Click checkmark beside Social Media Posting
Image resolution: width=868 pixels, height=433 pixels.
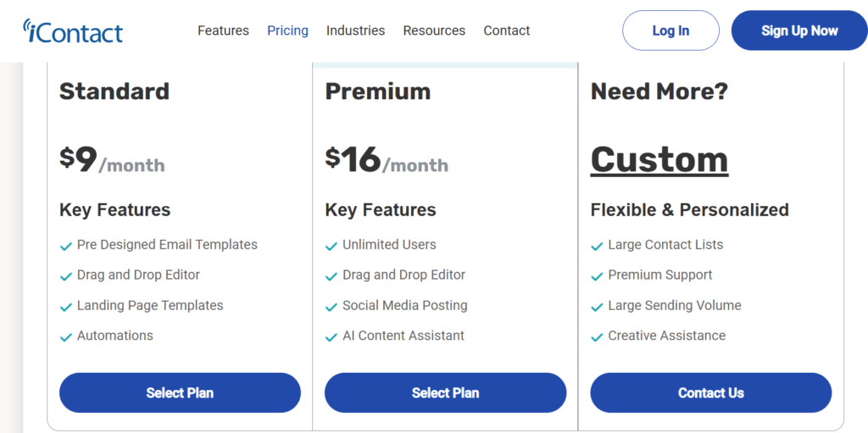pos(331,307)
